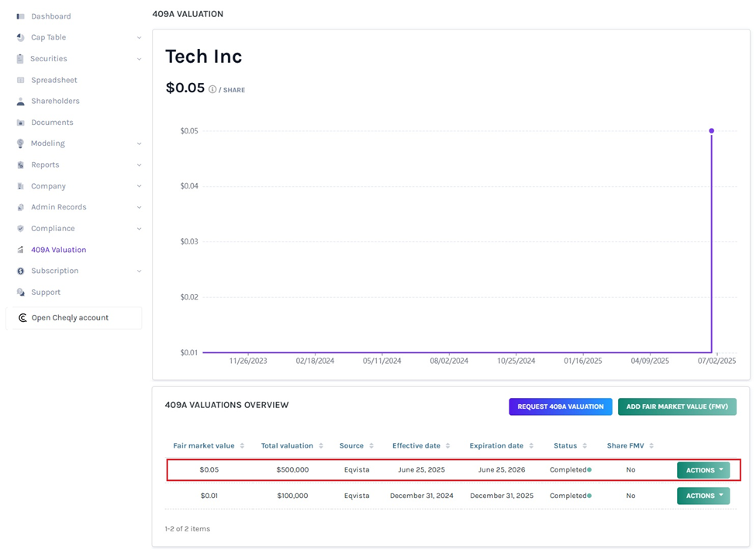Click the Dashboard icon in sidebar
756x550 pixels.
[x=21, y=16]
